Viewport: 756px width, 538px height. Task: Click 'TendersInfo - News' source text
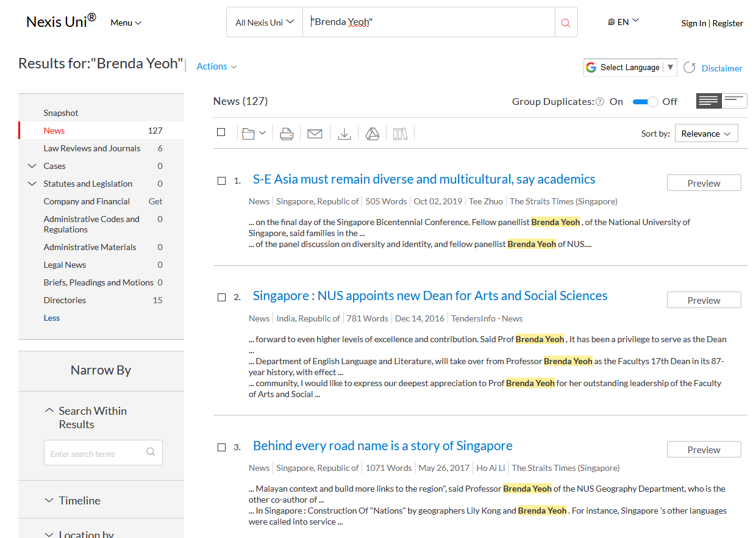click(x=487, y=318)
